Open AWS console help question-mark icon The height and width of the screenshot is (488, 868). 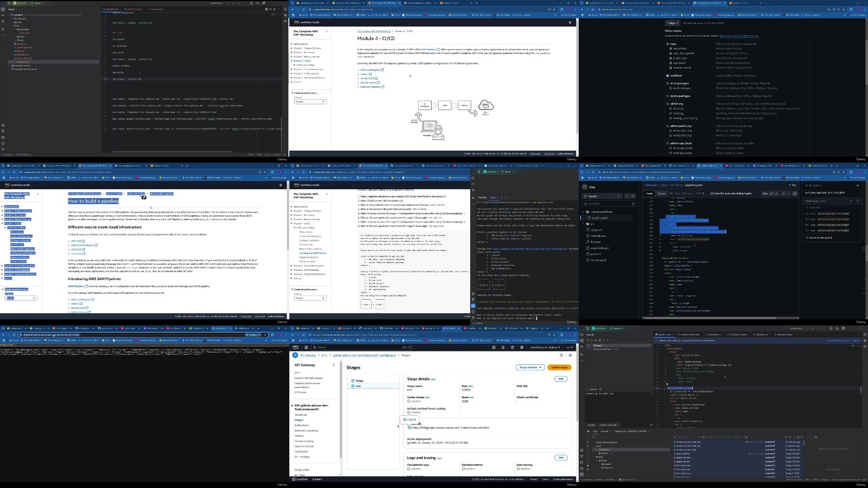(x=512, y=347)
